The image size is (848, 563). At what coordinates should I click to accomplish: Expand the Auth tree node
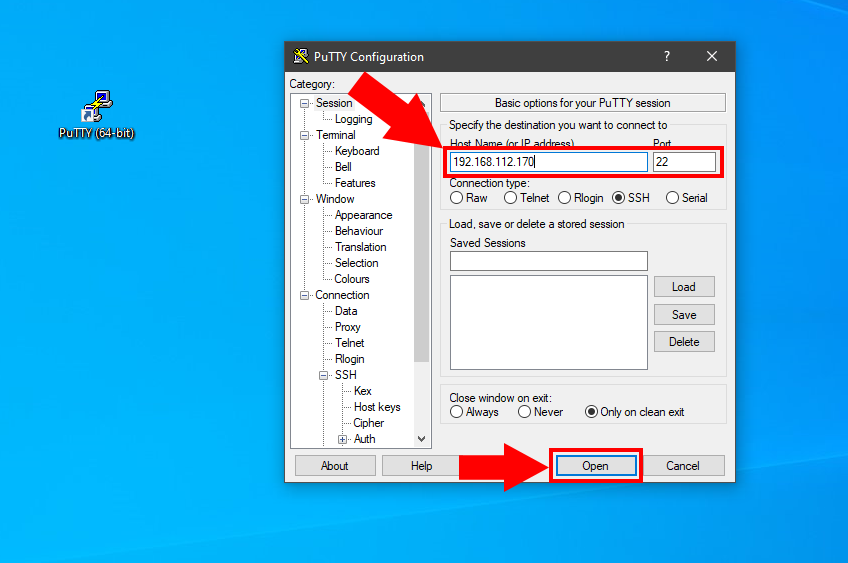click(x=342, y=440)
